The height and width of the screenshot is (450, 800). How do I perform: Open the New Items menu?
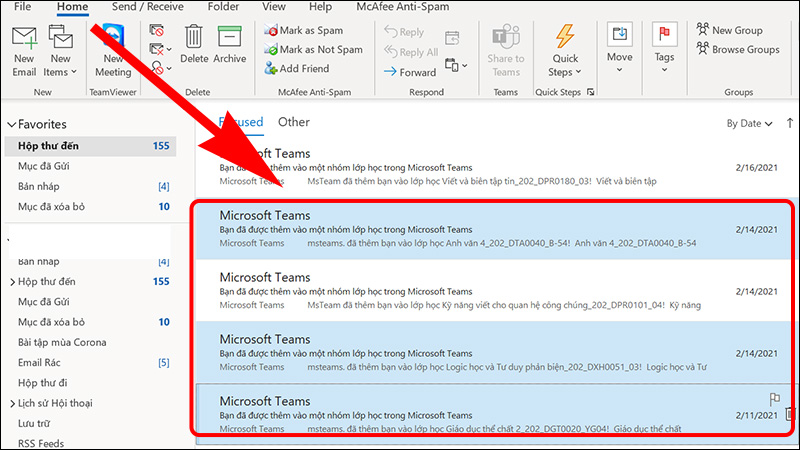coord(60,52)
